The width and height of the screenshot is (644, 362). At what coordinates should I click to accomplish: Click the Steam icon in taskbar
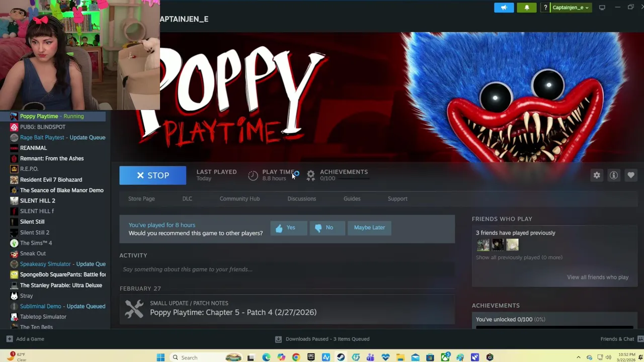click(341, 357)
